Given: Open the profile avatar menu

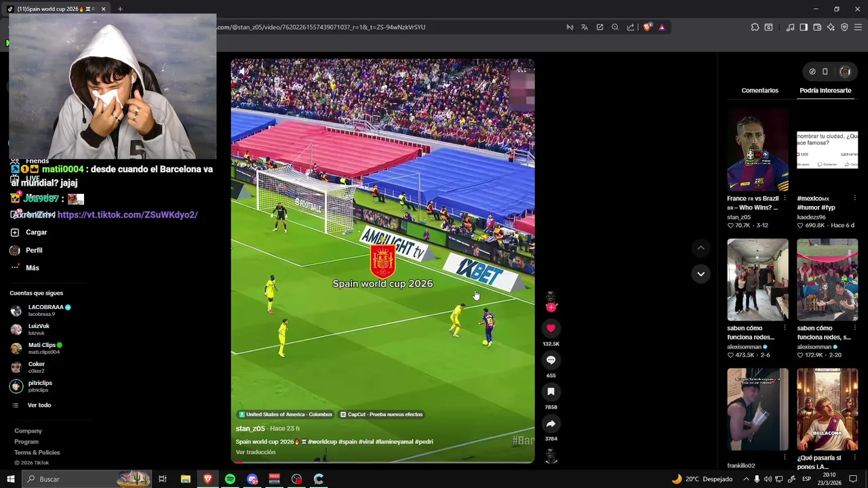Looking at the screenshot, I should pyautogui.click(x=845, y=71).
